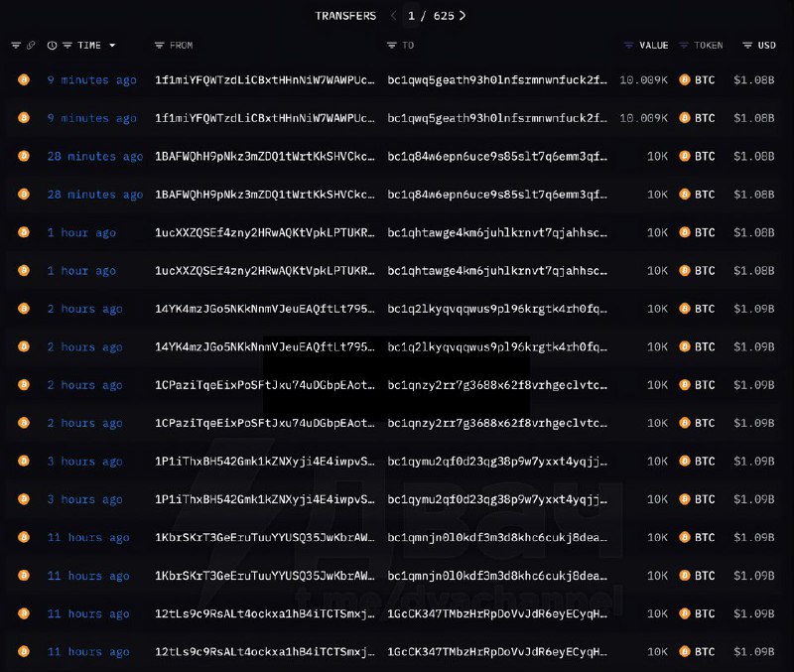
Task: Open the leftmost filter icon in header
Action: (16, 46)
